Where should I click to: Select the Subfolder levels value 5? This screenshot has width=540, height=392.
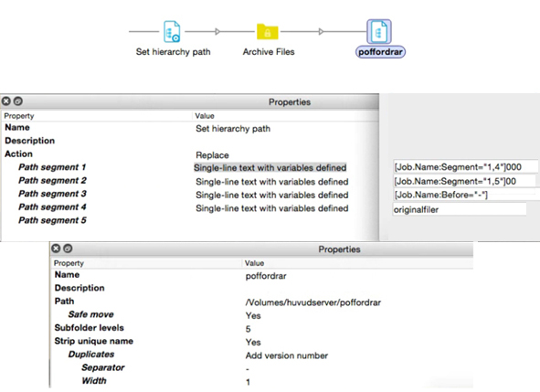tap(248, 329)
